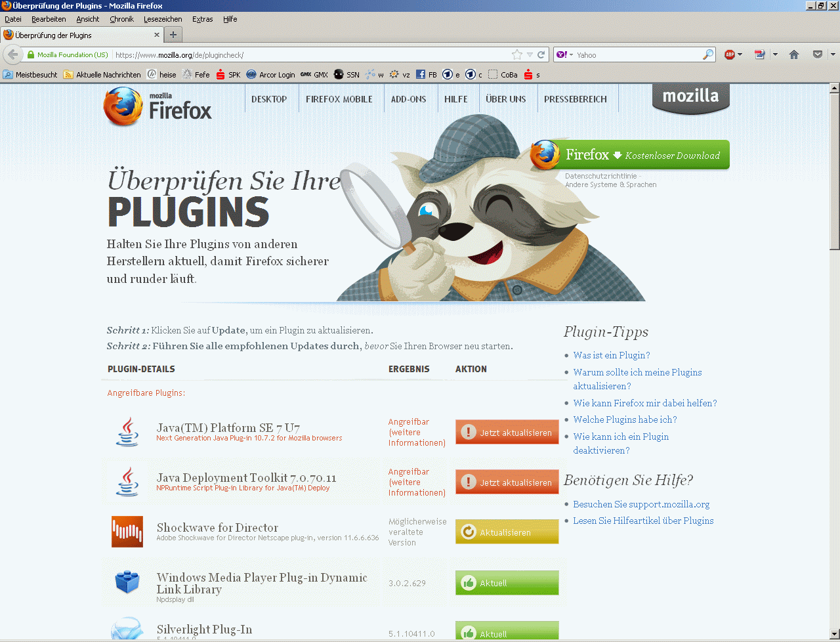Open the PRESSEBEREICH navigation item
Viewport: 840px width, 642px height.
[x=576, y=99]
